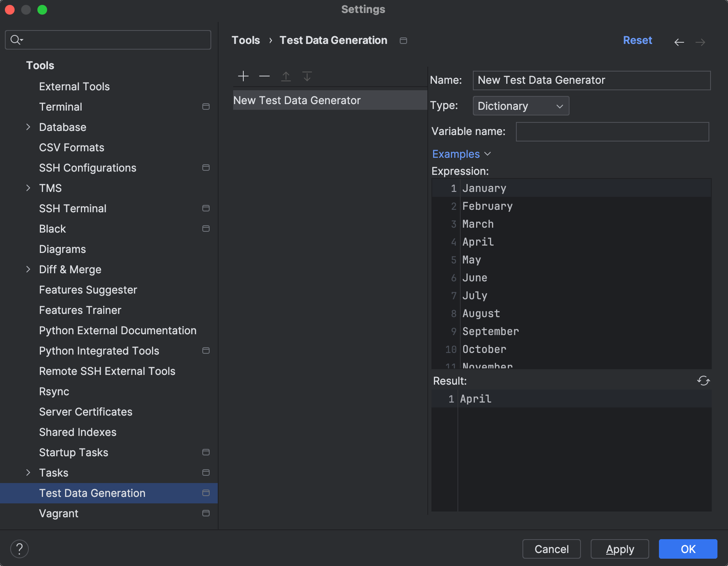The image size is (728, 566).
Task: Navigate back with the left arrow icon
Action: (679, 42)
